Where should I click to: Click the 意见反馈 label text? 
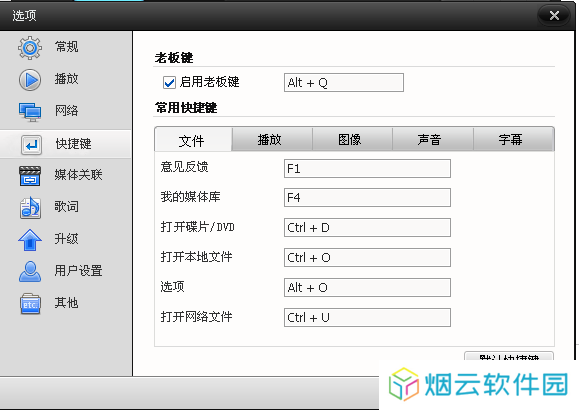tap(184, 167)
